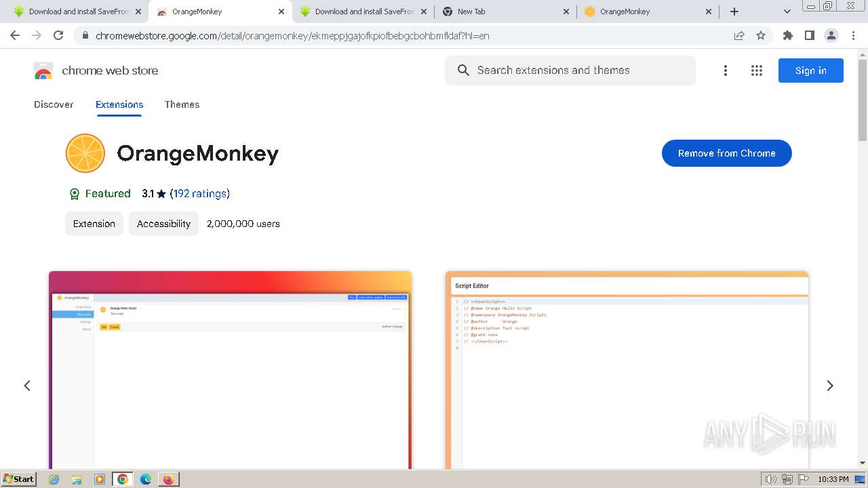Bookmark this page with the star icon

pos(761,35)
